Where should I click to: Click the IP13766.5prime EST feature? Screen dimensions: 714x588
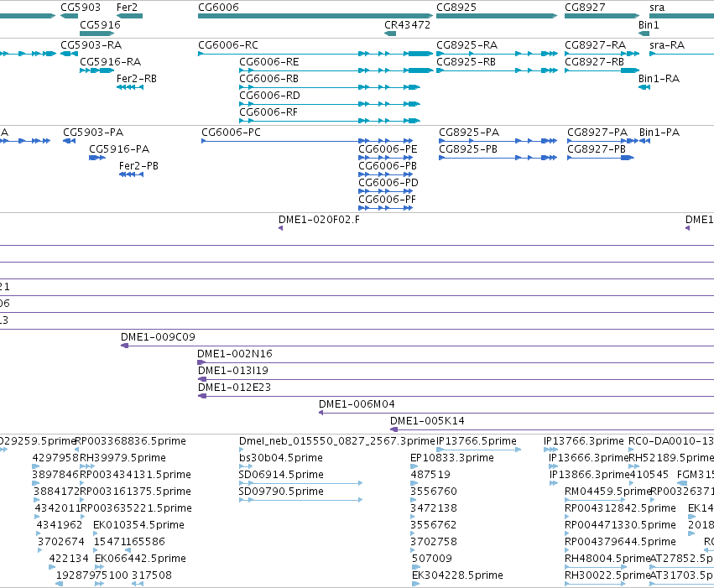click(x=478, y=450)
